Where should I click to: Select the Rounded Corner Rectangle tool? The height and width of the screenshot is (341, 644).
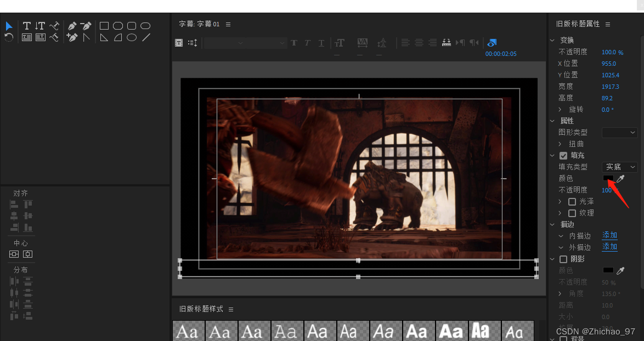(x=132, y=26)
